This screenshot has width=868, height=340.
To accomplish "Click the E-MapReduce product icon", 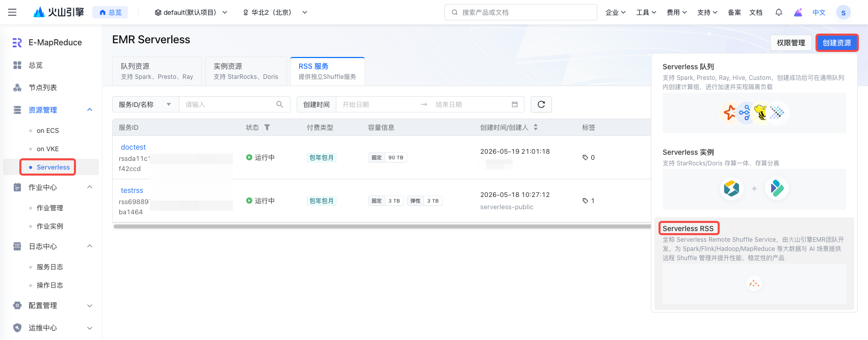I will (17, 43).
